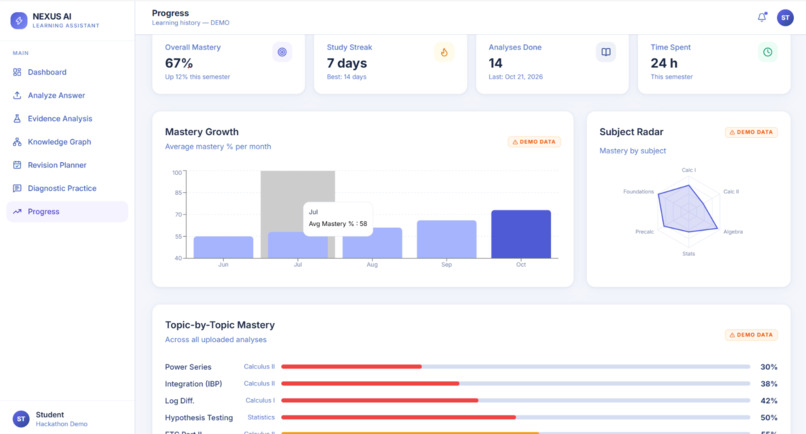The width and height of the screenshot is (806, 434).
Task: Click the 67% Overall Mastery value
Action: (179, 63)
